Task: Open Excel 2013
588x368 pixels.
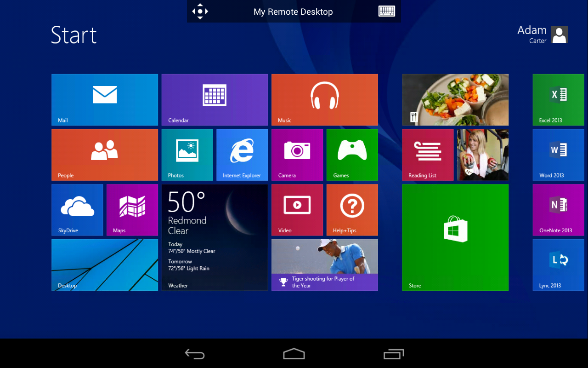Action: tap(558, 99)
